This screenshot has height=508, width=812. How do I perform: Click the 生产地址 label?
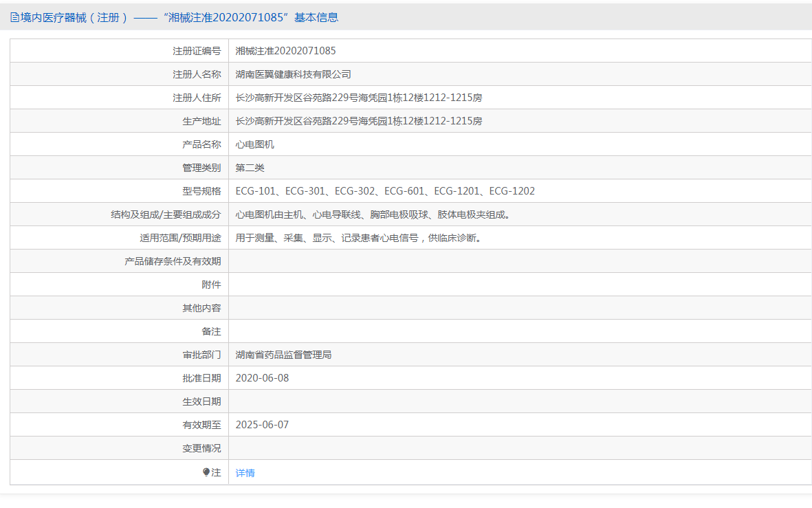(201, 121)
